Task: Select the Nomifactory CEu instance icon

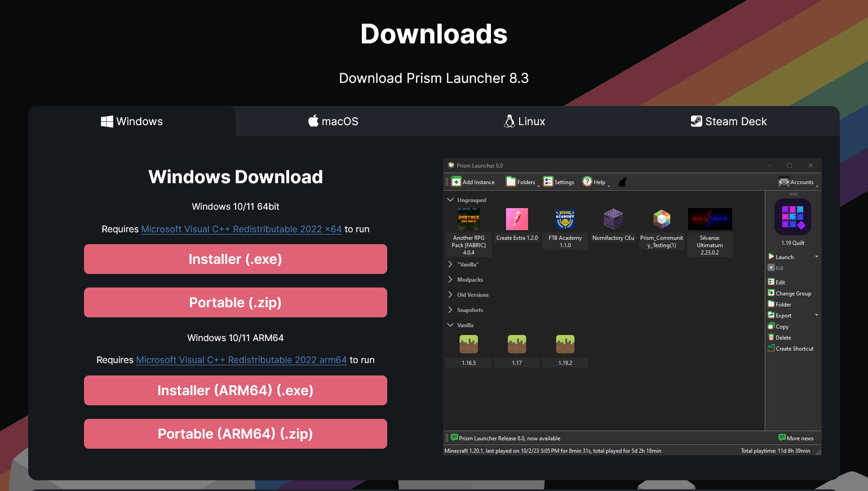Action: coord(613,219)
